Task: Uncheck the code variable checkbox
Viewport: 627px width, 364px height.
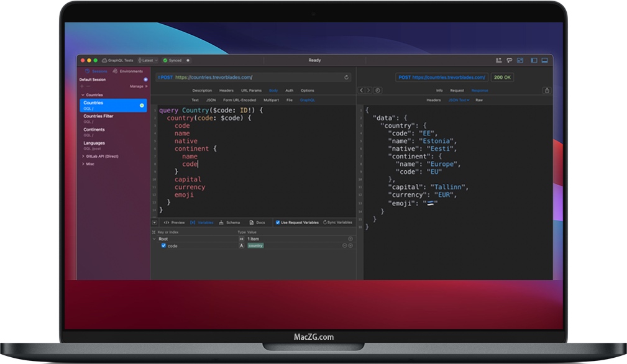Action: [x=163, y=245]
